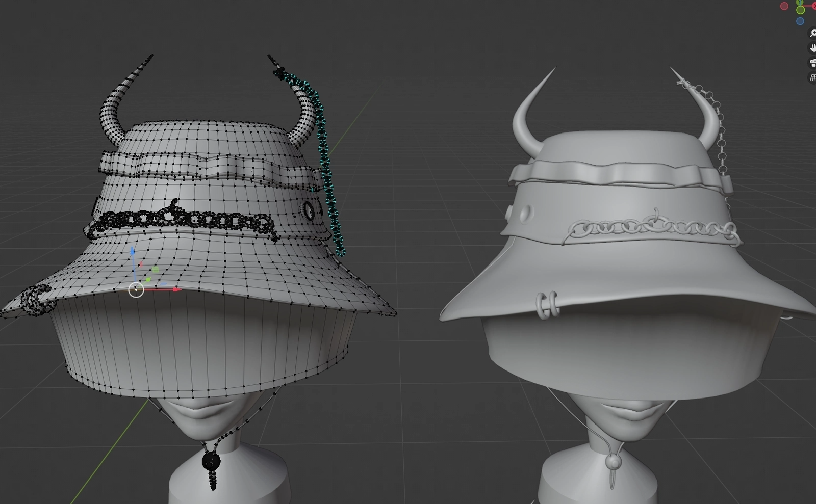
Task: Click the green Y axis ball on navigation gizmo
Action: [799, 2]
